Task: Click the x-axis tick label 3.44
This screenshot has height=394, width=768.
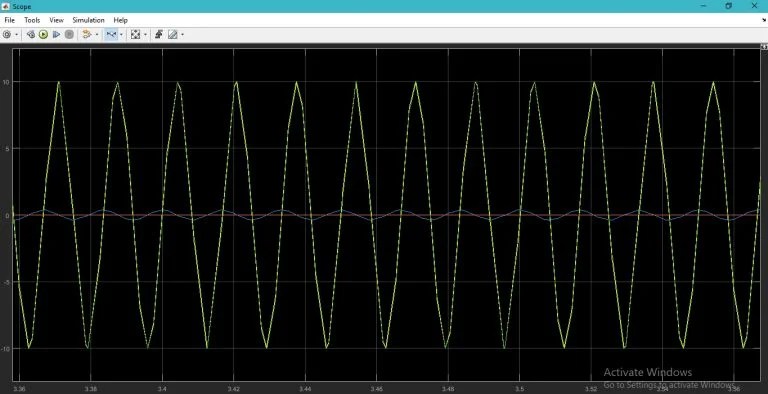Action: (305, 389)
